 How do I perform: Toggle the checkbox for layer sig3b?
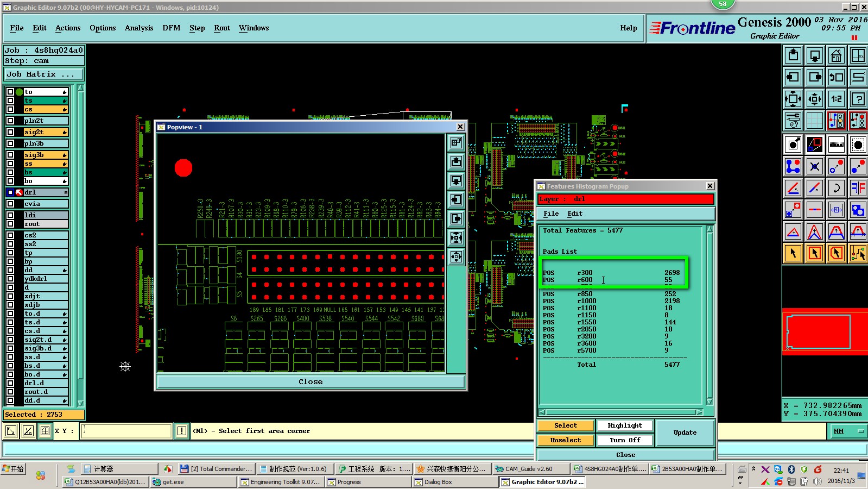pos(10,155)
